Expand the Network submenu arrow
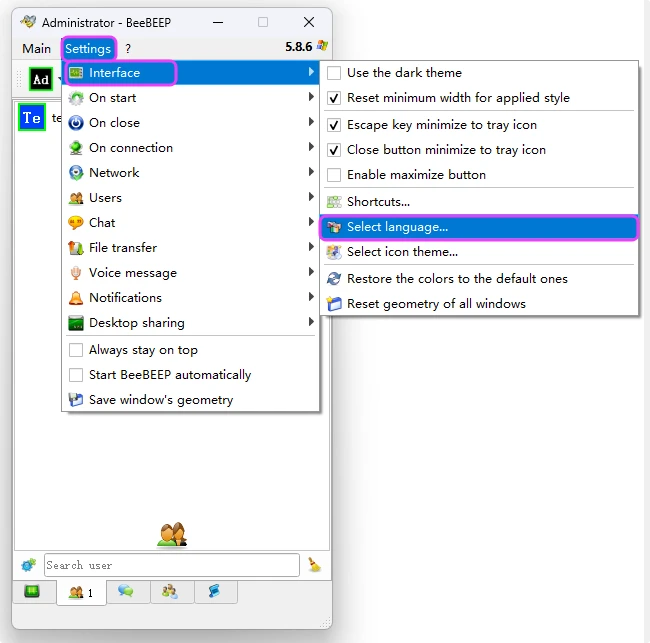 tap(311, 172)
